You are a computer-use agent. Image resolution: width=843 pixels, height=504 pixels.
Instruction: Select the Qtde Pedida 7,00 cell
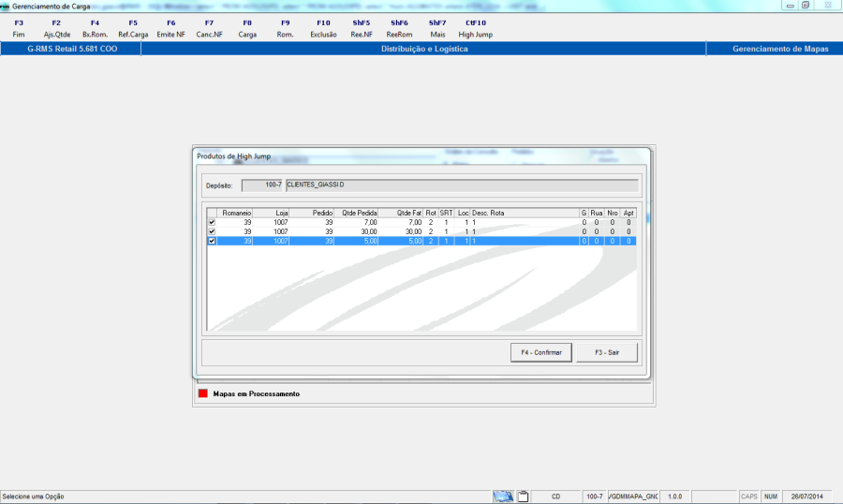pos(356,222)
